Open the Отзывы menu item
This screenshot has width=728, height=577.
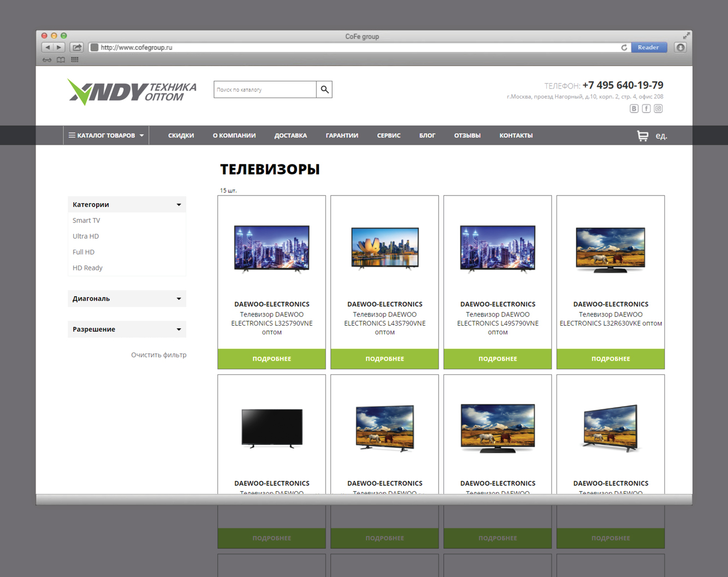pyautogui.click(x=467, y=136)
